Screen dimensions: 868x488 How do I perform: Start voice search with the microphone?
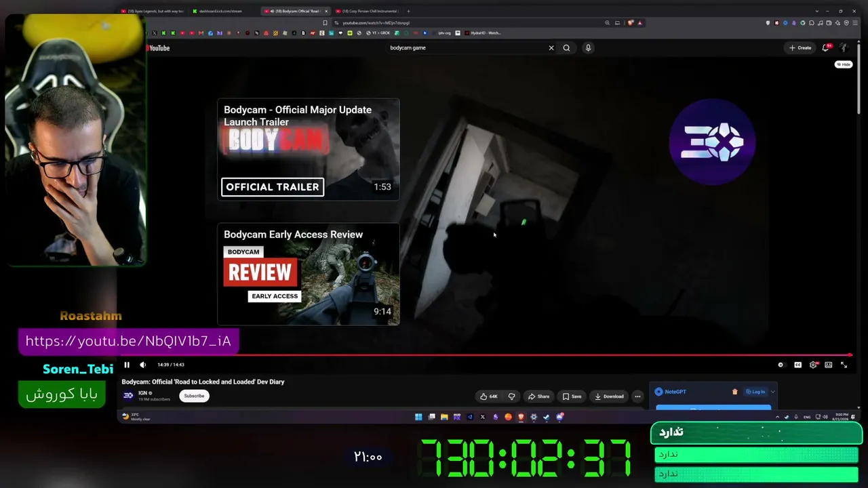588,48
